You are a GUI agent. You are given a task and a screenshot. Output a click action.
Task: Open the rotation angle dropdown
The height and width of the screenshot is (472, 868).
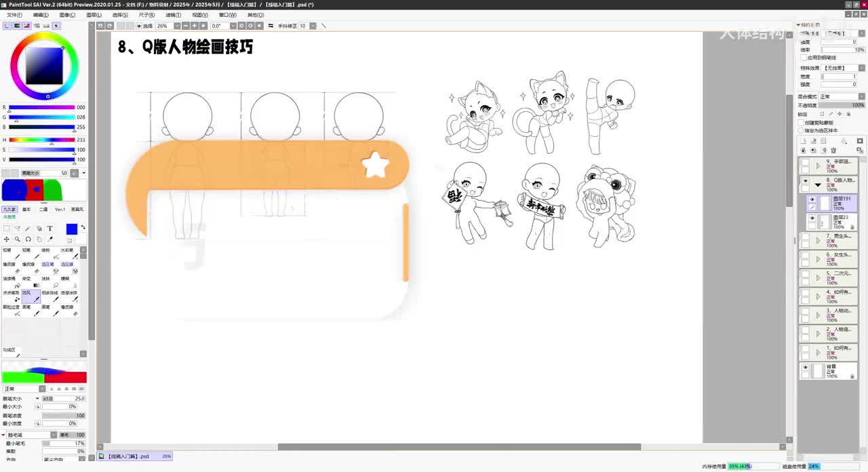click(233, 26)
